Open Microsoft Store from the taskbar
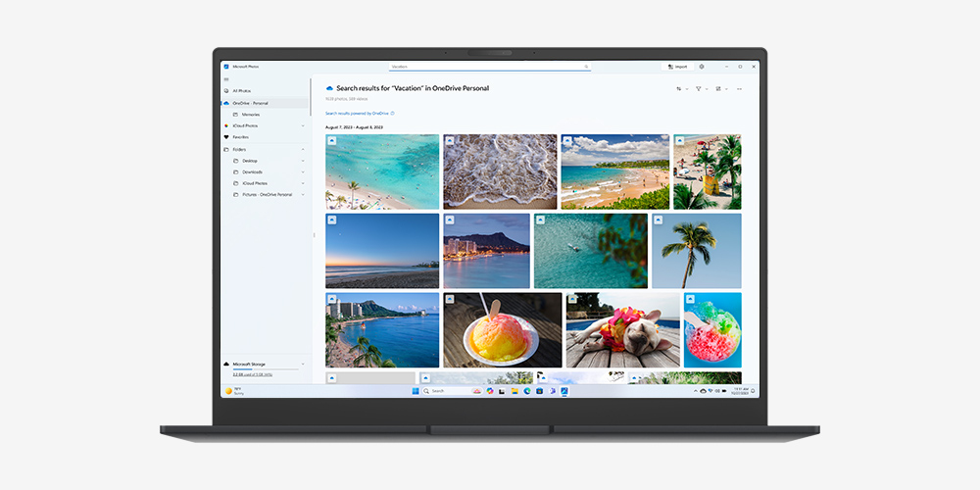Screen dimensions: 980x490 (539, 391)
